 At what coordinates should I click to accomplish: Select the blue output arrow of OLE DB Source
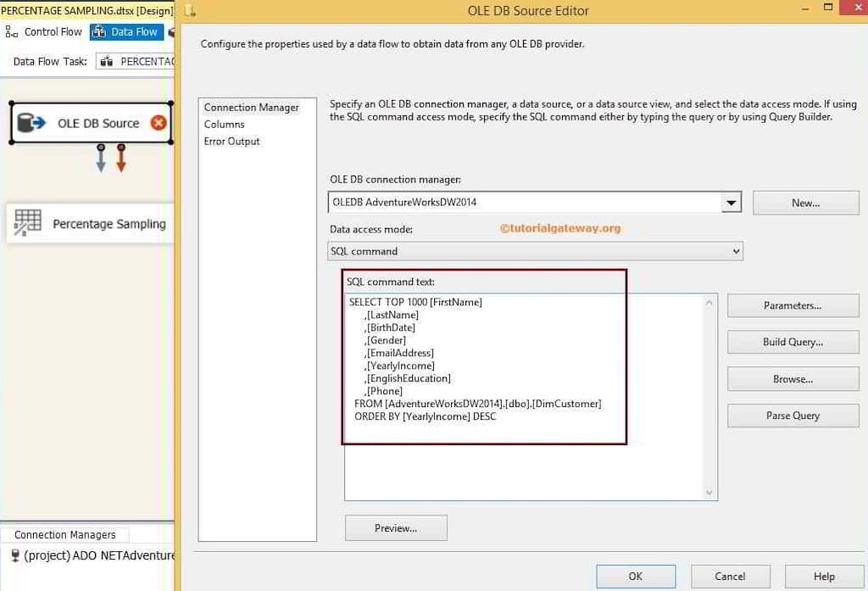click(x=101, y=159)
